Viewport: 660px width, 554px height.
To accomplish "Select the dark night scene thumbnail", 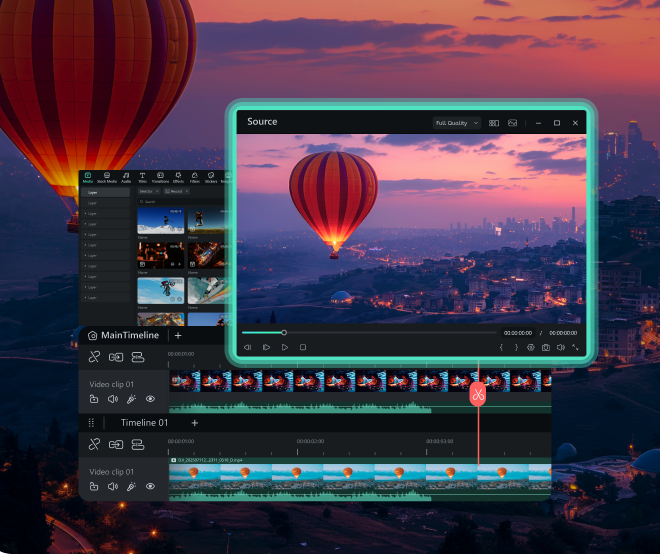I will click(x=160, y=256).
